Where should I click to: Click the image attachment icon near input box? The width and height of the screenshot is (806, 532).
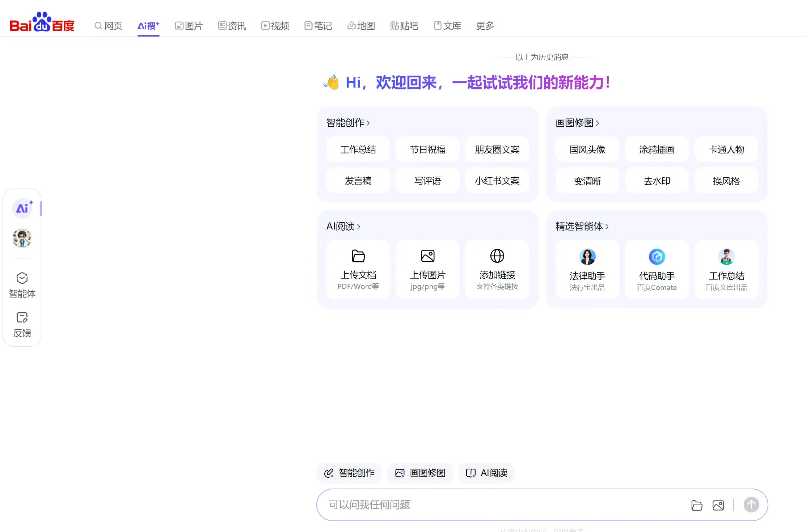pyautogui.click(x=718, y=505)
